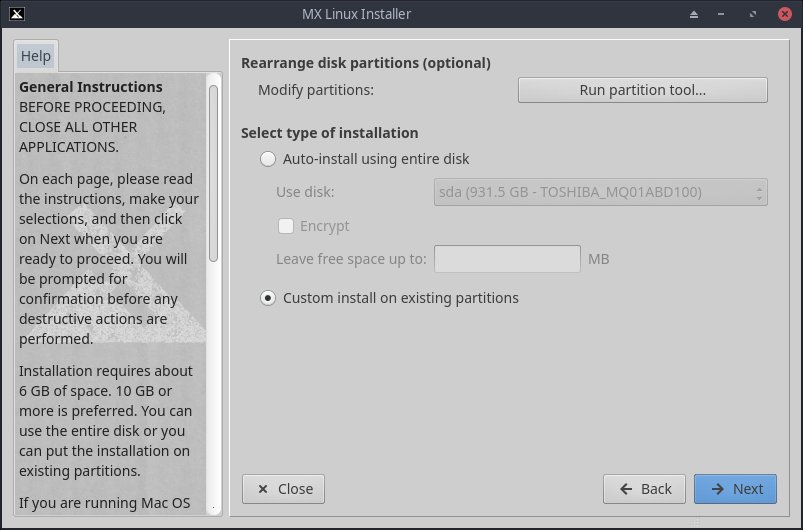Enable the Encrypt checkbox

pyautogui.click(x=286, y=226)
